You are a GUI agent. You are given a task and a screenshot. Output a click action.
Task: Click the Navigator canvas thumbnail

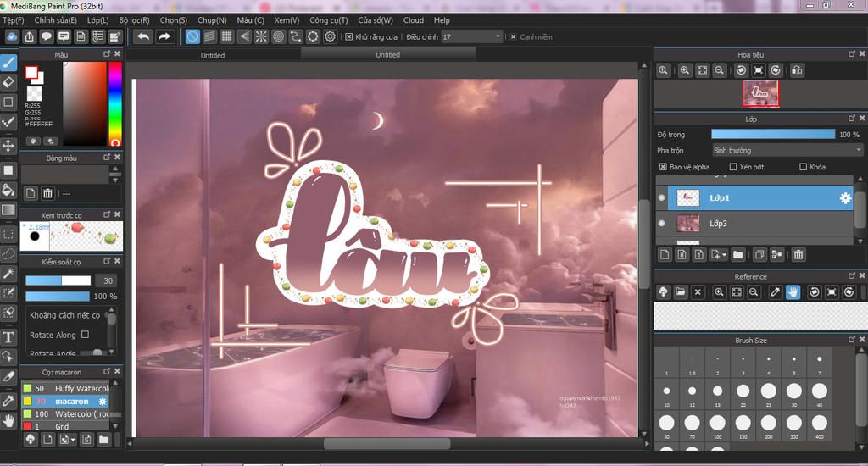tap(760, 93)
